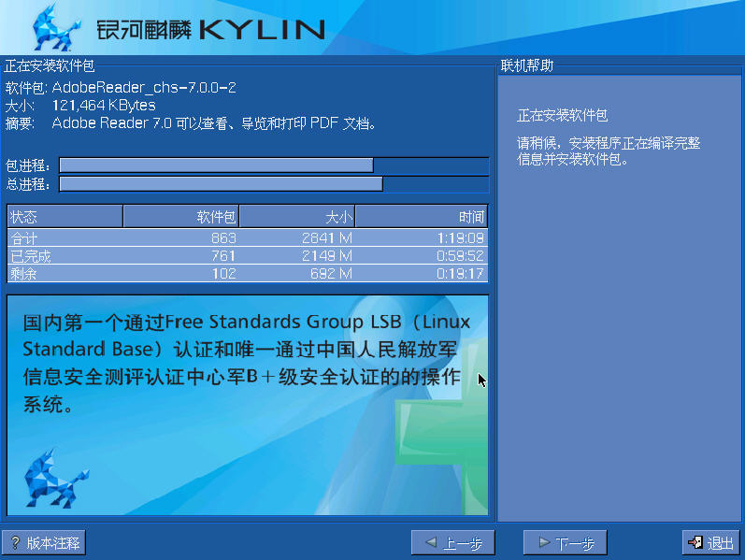Click the 时间 column header
Image resolution: width=745 pixels, height=560 pixels.
pyautogui.click(x=422, y=217)
